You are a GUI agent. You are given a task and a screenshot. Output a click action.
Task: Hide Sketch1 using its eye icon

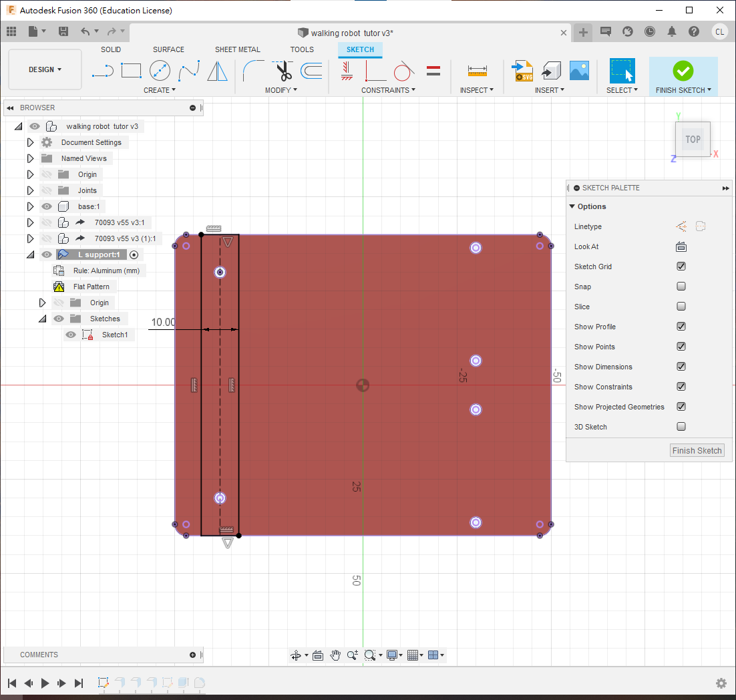click(71, 335)
